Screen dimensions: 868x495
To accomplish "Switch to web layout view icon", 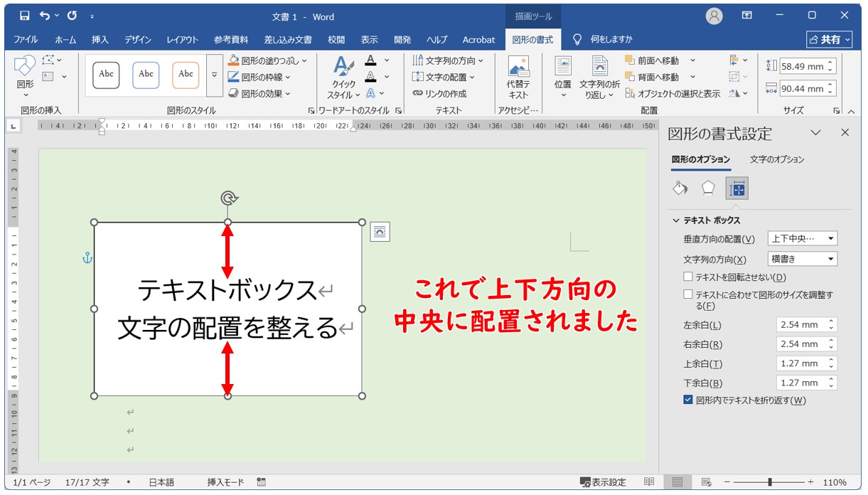I will pyautogui.click(x=706, y=482).
